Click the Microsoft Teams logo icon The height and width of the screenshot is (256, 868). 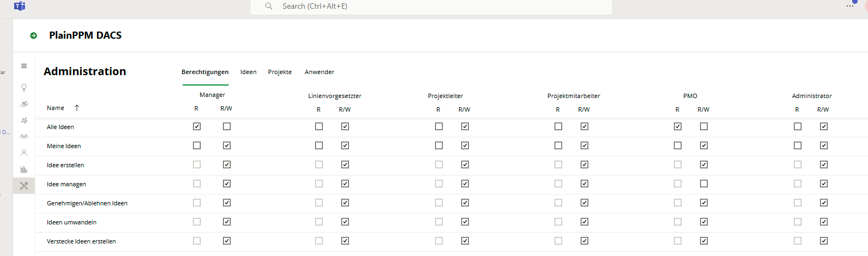20,6
